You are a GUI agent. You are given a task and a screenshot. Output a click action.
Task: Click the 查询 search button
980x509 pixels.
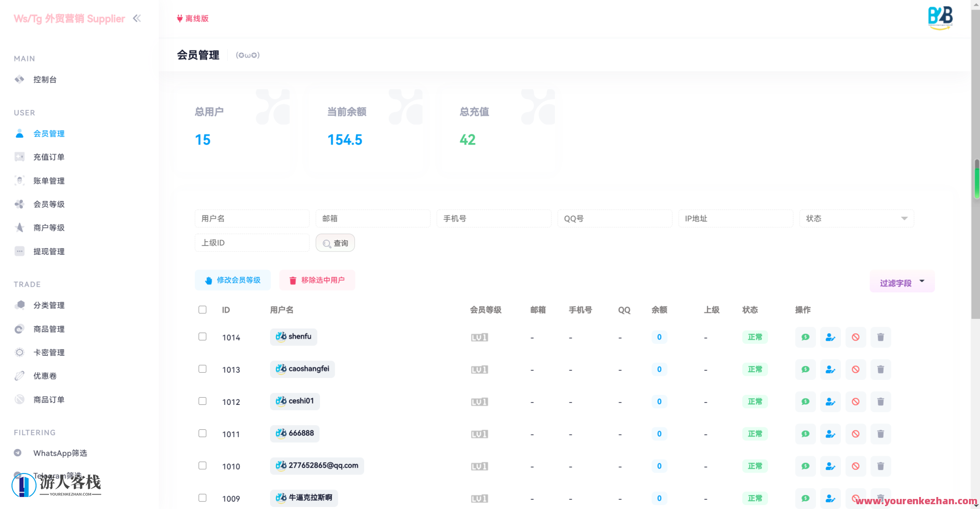pyautogui.click(x=335, y=243)
